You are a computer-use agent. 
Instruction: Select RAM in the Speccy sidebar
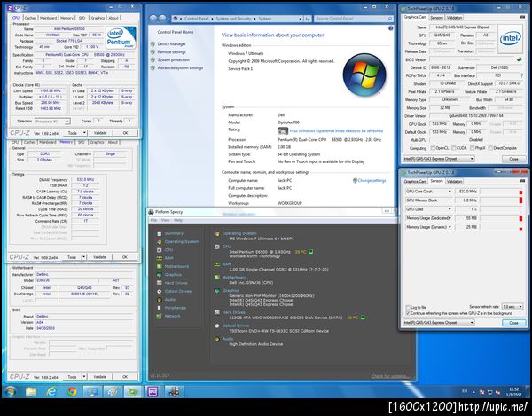click(x=169, y=258)
